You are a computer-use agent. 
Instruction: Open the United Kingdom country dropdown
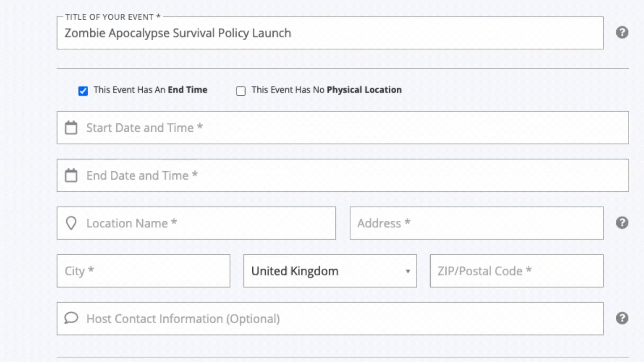click(330, 271)
